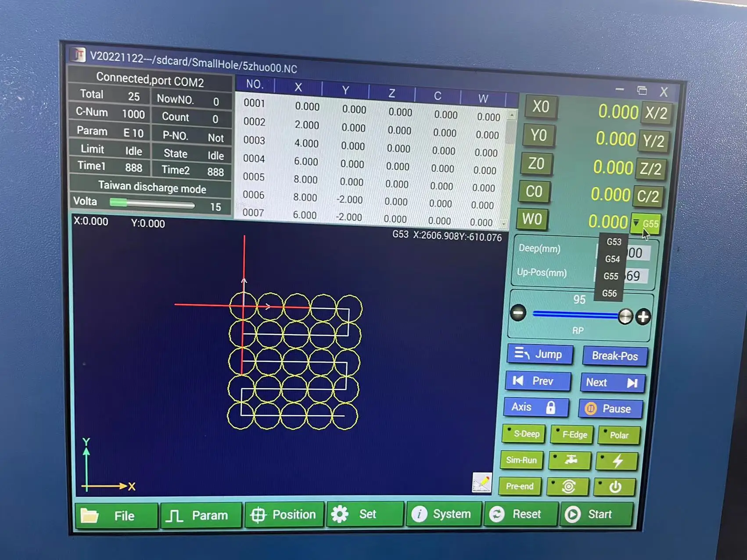
Task: Enable the F-Edge mode
Action: (x=572, y=434)
